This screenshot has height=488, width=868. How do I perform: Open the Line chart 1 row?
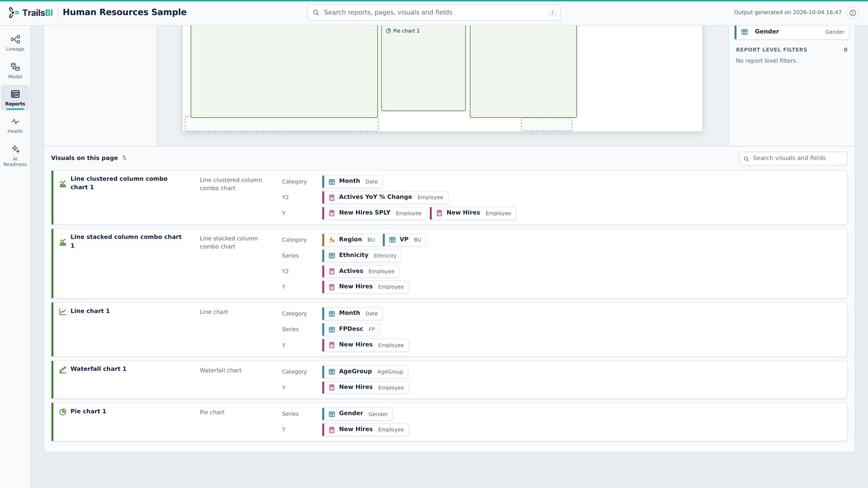450,329
